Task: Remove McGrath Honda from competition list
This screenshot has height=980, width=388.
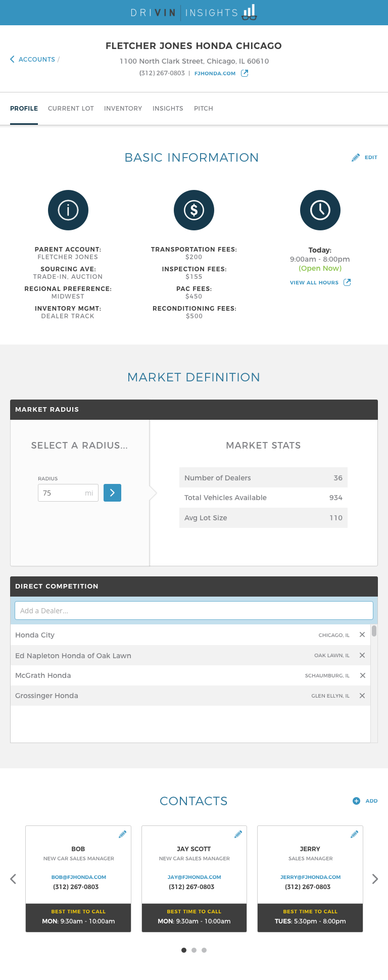Action: pos(362,675)
